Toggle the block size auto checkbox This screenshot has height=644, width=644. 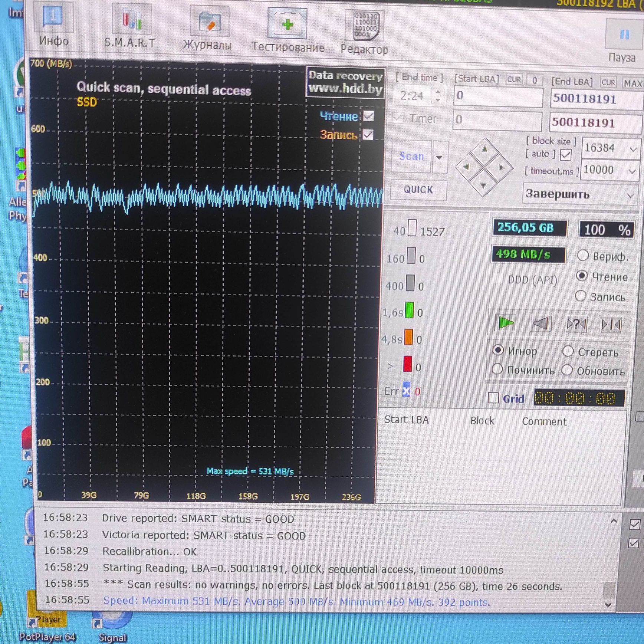565,155
